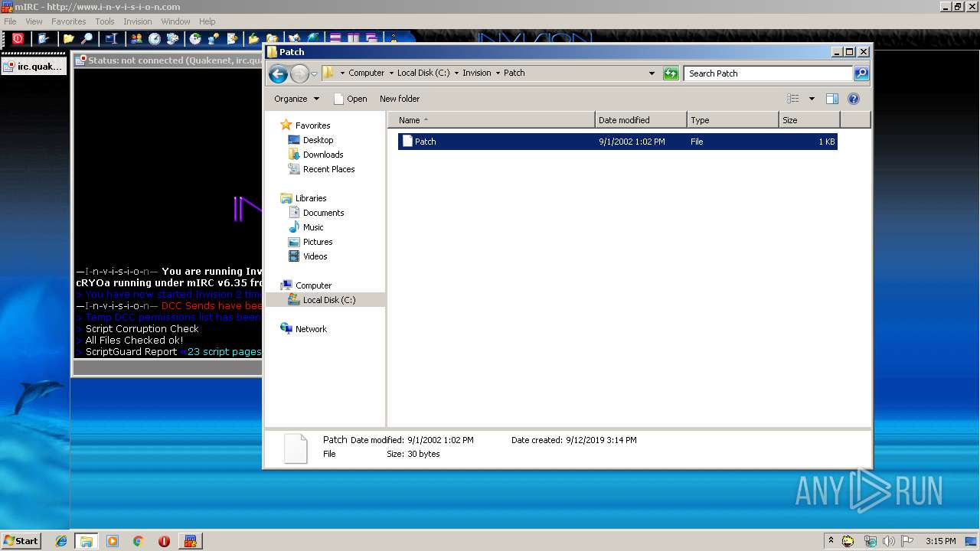Click the Open button in Explorer toolbar
Image resolution: width=980 pixels, height=551 pixels.
[350, 99]
